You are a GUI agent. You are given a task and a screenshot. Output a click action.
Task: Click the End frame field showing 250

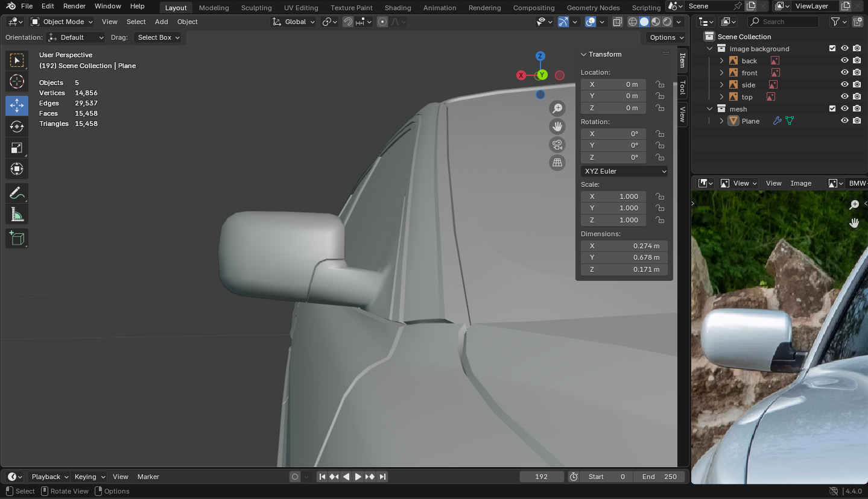(659, 477)
